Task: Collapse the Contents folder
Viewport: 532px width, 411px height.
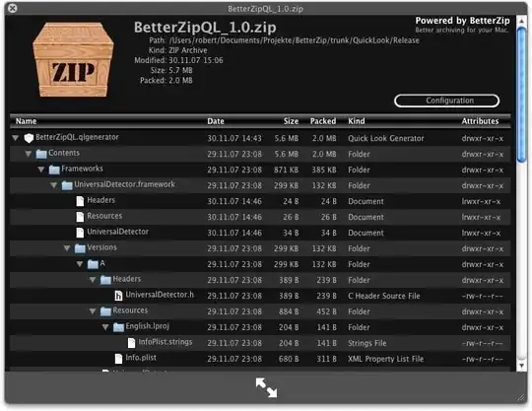Action: pos(29,154)
